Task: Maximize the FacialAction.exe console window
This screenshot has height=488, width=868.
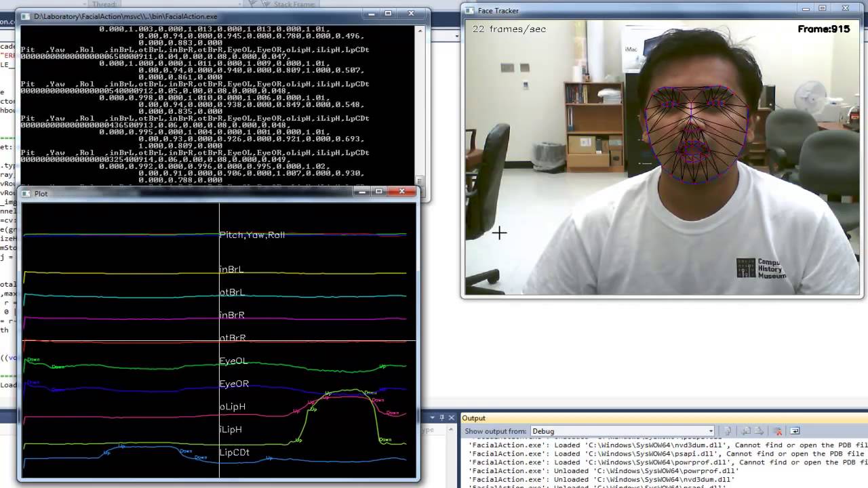Action: pyautogui.click(x=389, y=14)
